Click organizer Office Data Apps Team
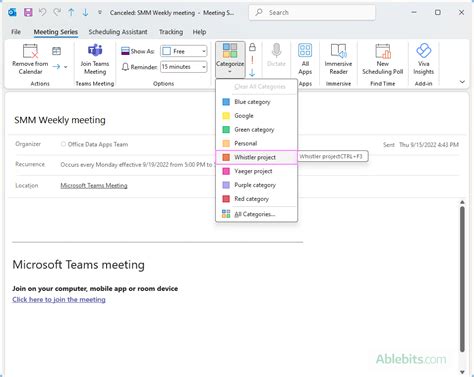This screenshot has height=377, width=474. pyautogui.click(x=98, y=144)
